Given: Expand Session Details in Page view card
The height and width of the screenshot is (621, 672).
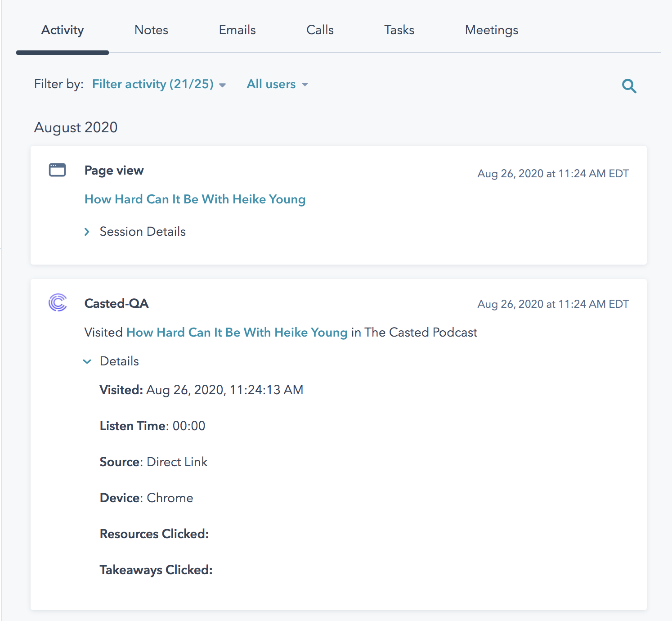Looking at the screenshot, I should [x=135, y=231].
